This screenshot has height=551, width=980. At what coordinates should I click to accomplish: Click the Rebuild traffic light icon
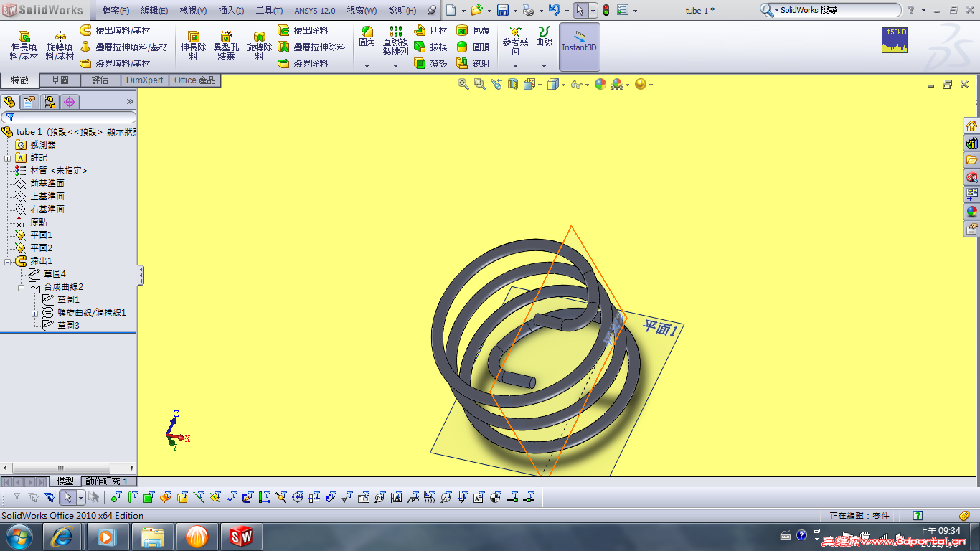tap(606, 10)
